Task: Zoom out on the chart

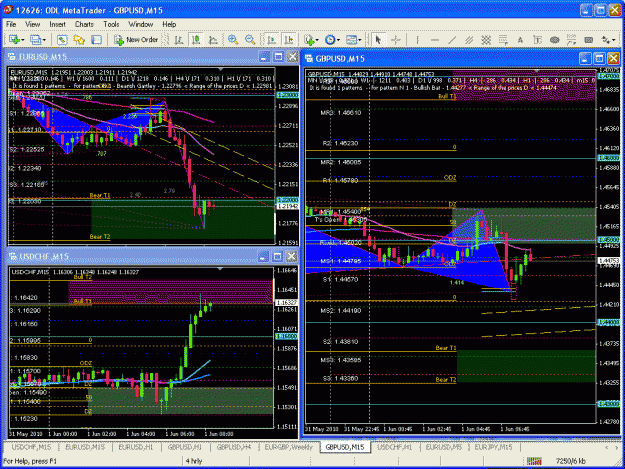Action: tap(250, 39)
